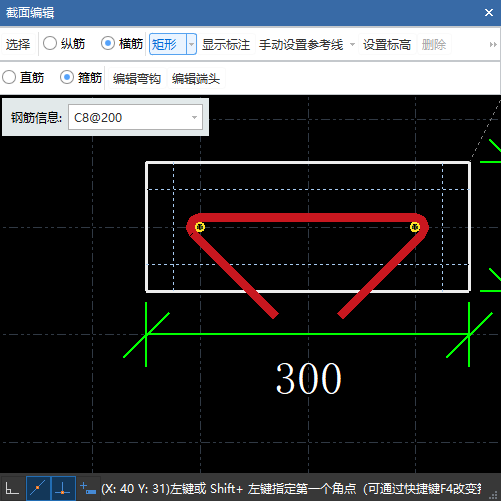Expand the 手动设置参考线 dropdown arrow

point(352,44)
